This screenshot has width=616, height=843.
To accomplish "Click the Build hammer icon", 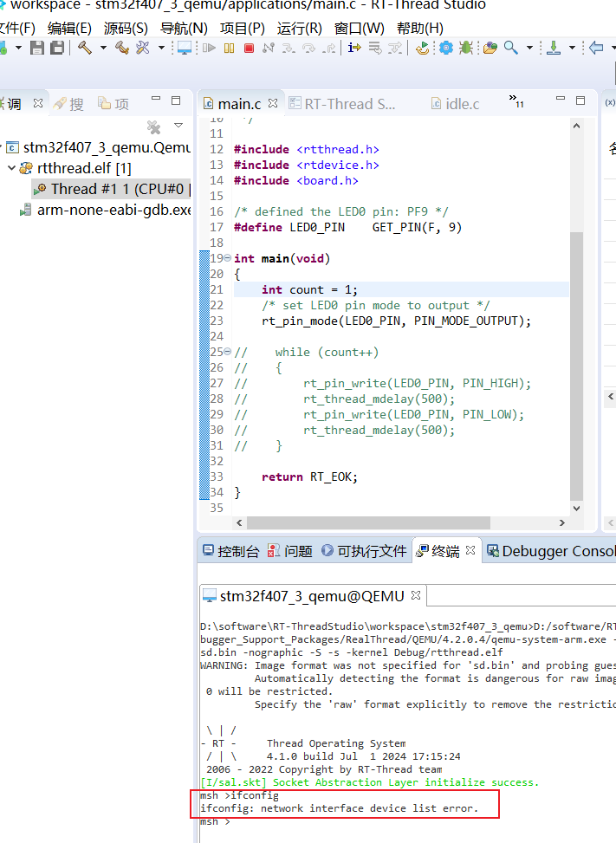I will tap(84, 48).
